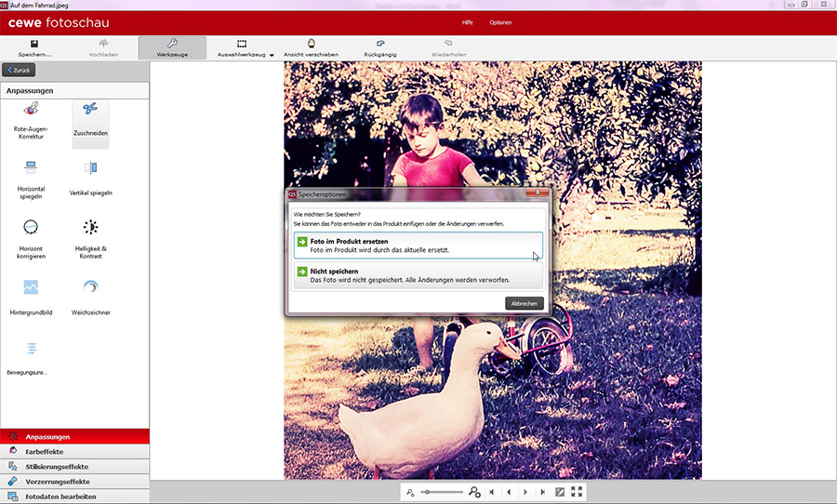This screenshot has width=837, height=504.
Task: Expand the Farbeffekte section
Action: (x=44, y=451)
